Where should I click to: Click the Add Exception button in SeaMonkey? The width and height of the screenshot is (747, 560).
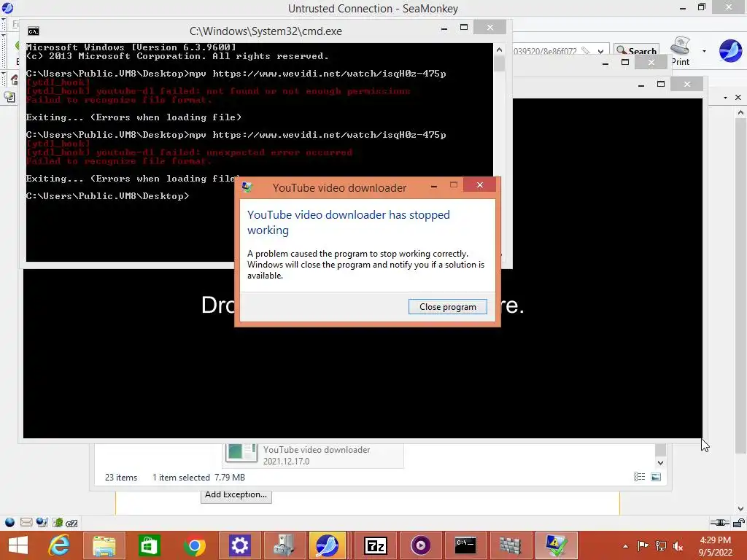236,495
